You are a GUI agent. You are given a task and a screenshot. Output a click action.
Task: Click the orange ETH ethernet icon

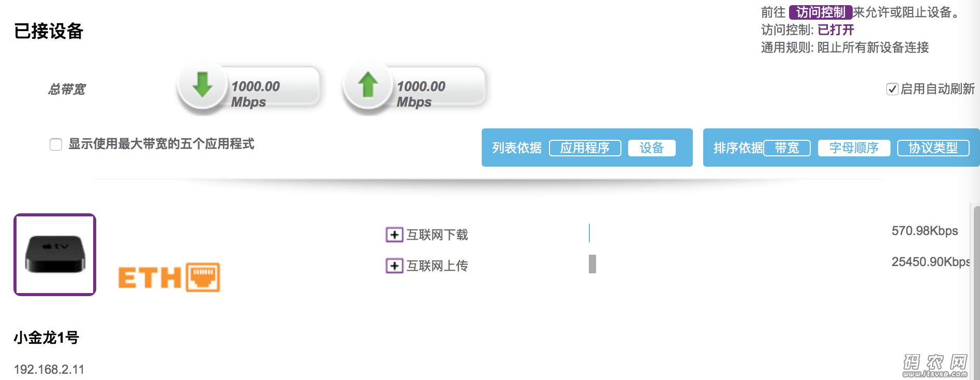[169, 277]
